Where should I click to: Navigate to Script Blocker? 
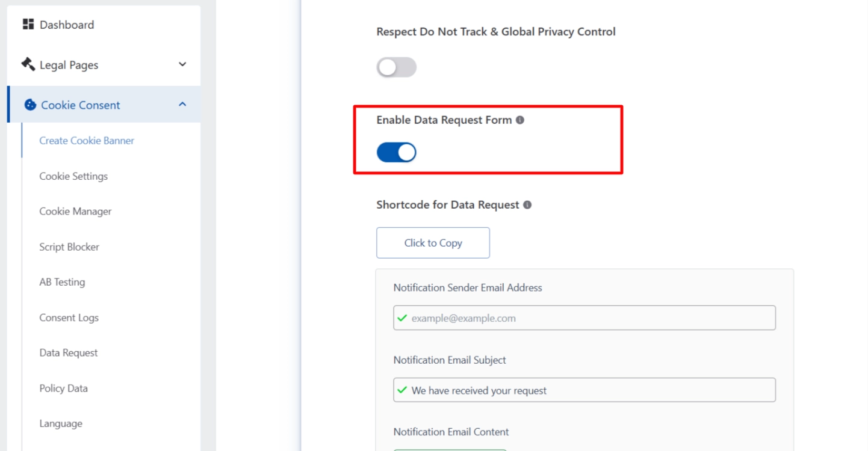click(x=69, y=247)
